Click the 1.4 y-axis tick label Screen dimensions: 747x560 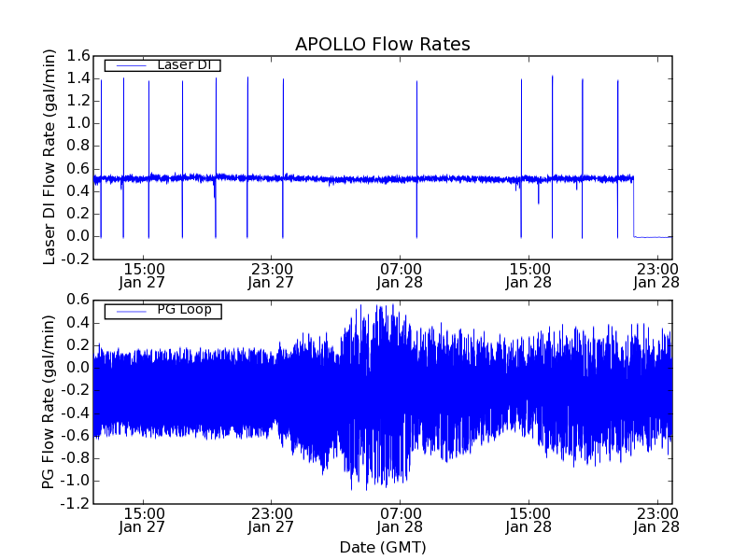click(78, 78)
